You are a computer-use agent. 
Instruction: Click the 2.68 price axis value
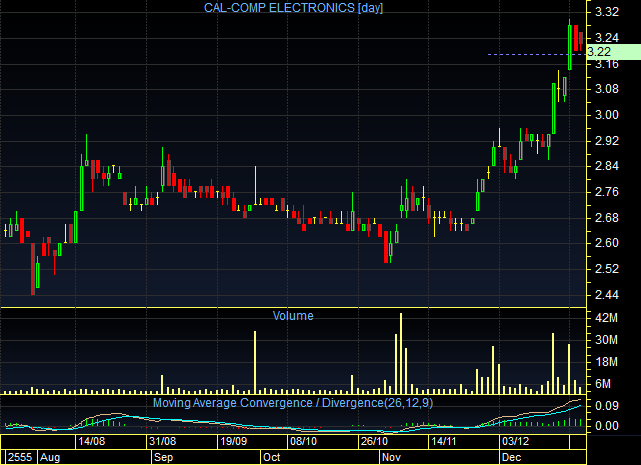pos(607,218)
